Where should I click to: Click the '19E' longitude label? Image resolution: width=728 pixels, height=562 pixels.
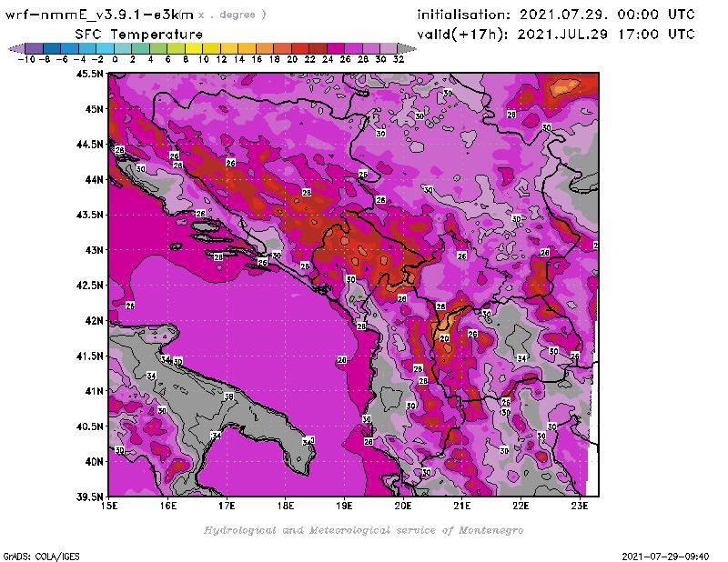(345, 506)
